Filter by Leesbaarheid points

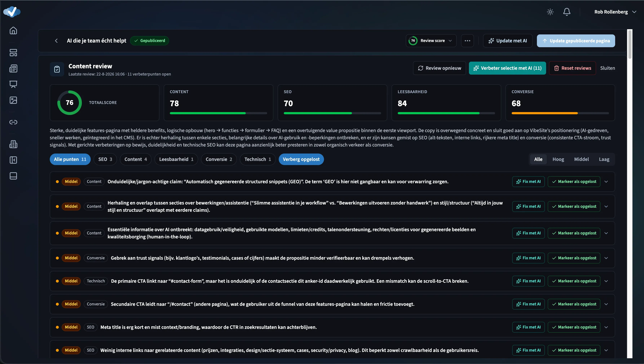pos(176,159)
